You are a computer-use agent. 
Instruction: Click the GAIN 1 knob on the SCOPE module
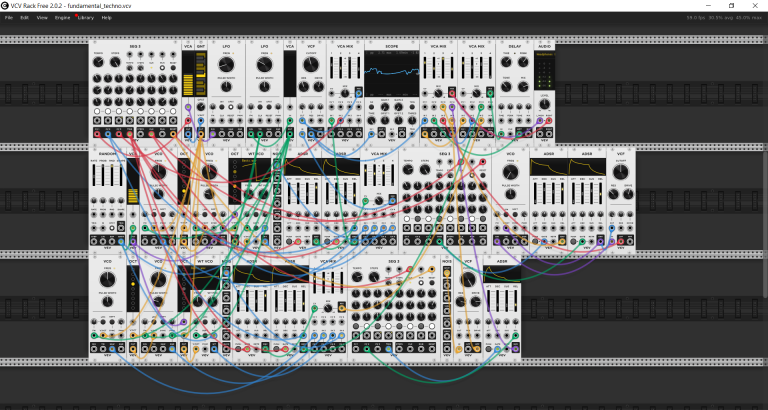(x=385, y=107)
